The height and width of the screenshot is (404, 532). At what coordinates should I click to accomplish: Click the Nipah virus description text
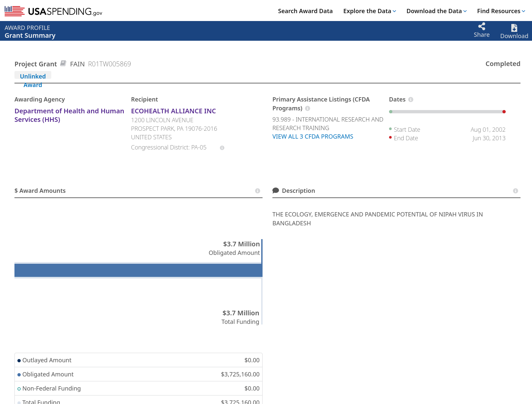click(x=378, y=219)
